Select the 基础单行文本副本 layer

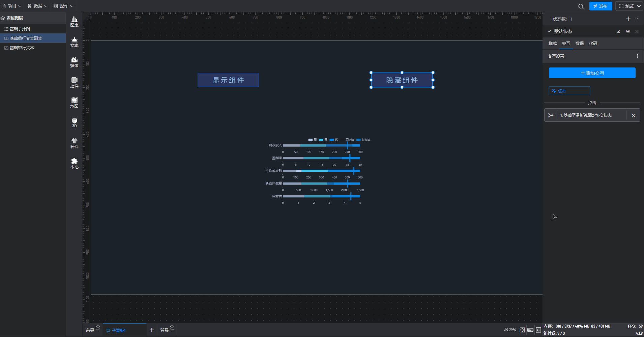coord(33,38)
